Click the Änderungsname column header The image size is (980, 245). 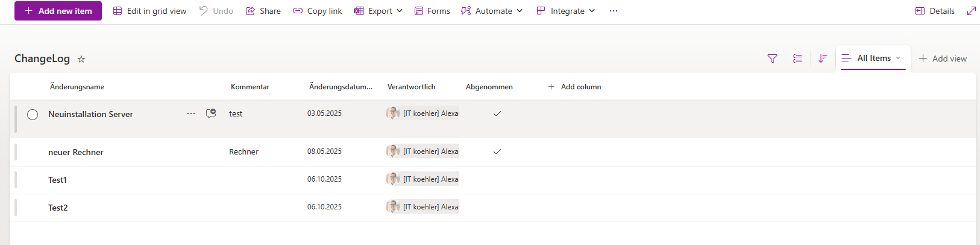tap(77, 87)
